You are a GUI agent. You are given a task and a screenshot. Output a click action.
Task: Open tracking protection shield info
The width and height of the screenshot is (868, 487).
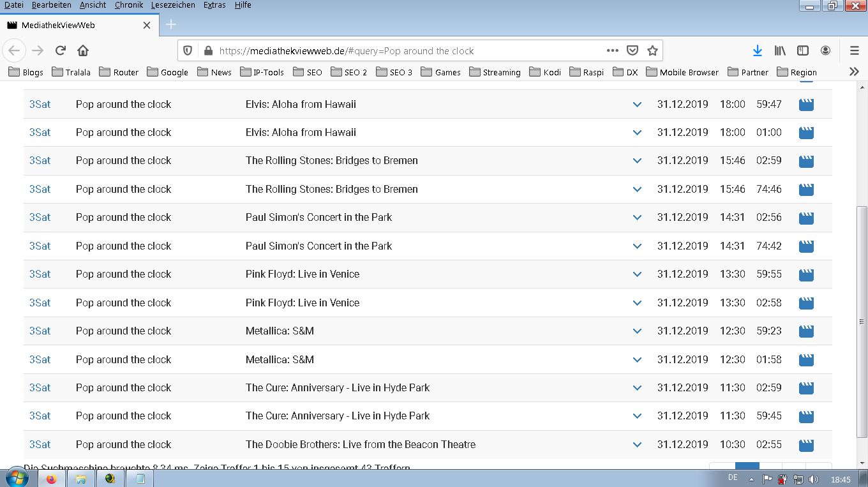tap(188, 50)
